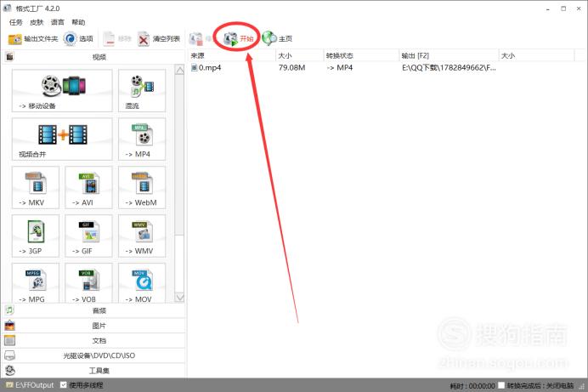Image resolution: width=588 pixels, height=392 pixels.
Task: Open the 皮肤 skin menu
Action: coord(37,22)
